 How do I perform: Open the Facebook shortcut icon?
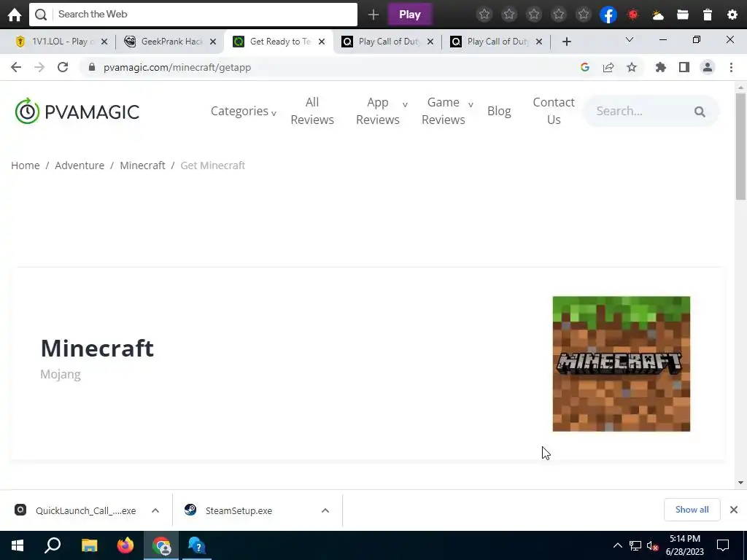608,15
